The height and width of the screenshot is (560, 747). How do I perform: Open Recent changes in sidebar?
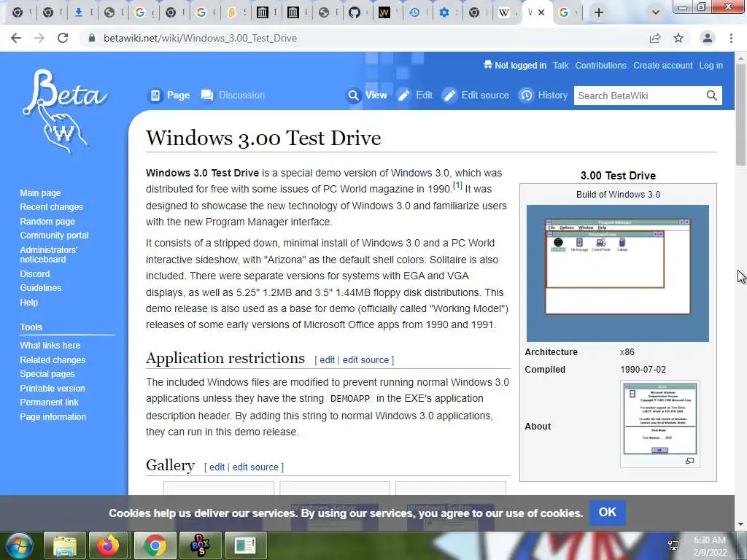point(52,206)
